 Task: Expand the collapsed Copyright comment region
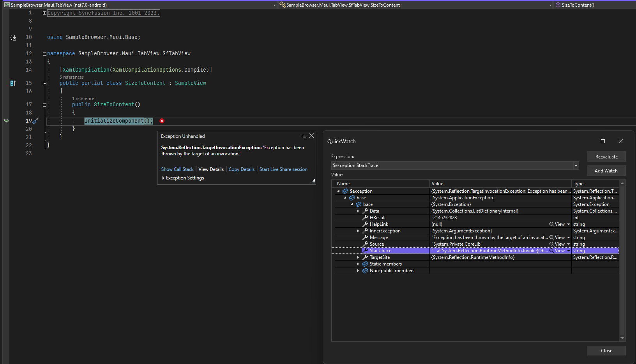click(44, 13)
